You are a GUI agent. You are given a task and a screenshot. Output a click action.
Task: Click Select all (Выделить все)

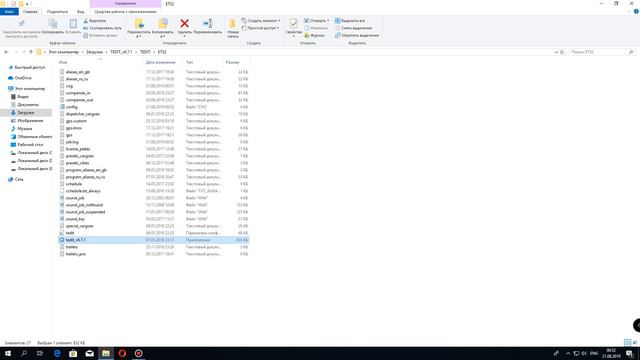point(350,20)
